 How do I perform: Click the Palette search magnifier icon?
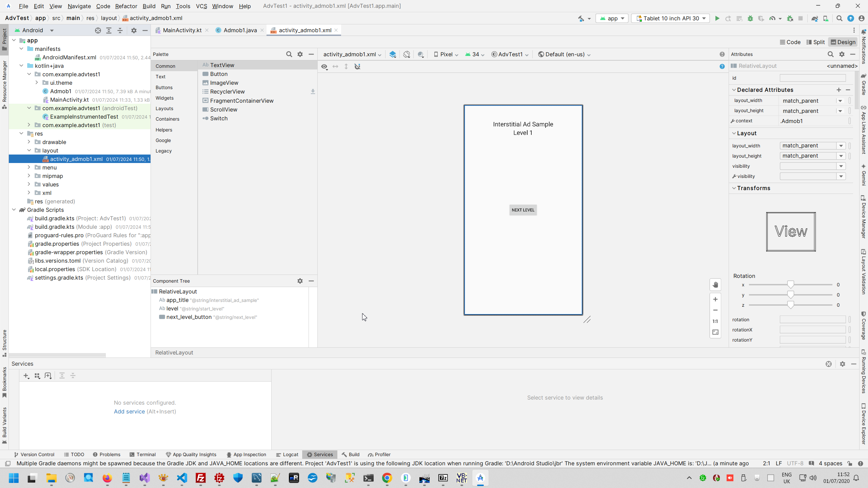(289, 54)
